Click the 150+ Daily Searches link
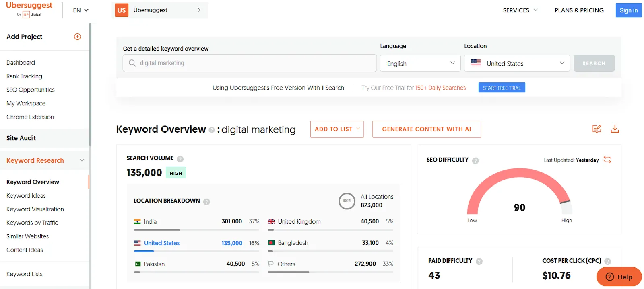644x289 pixels. point(440,88)
